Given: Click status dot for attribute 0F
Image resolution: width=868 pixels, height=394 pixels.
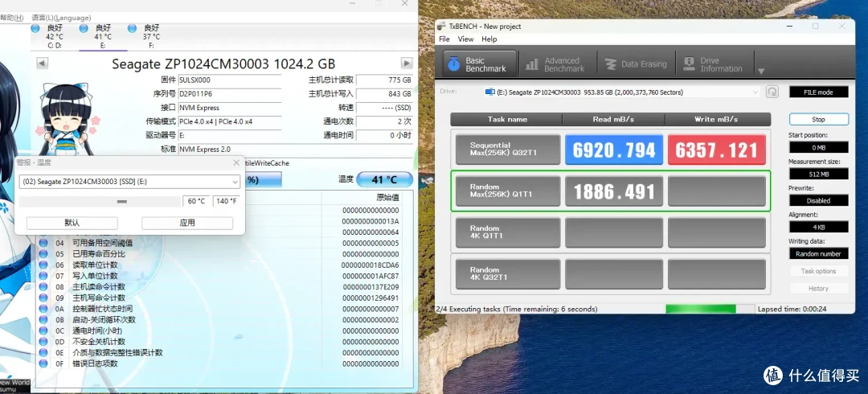Looking at the screenshot, I should pyautogui.click(x=43, y=363).
